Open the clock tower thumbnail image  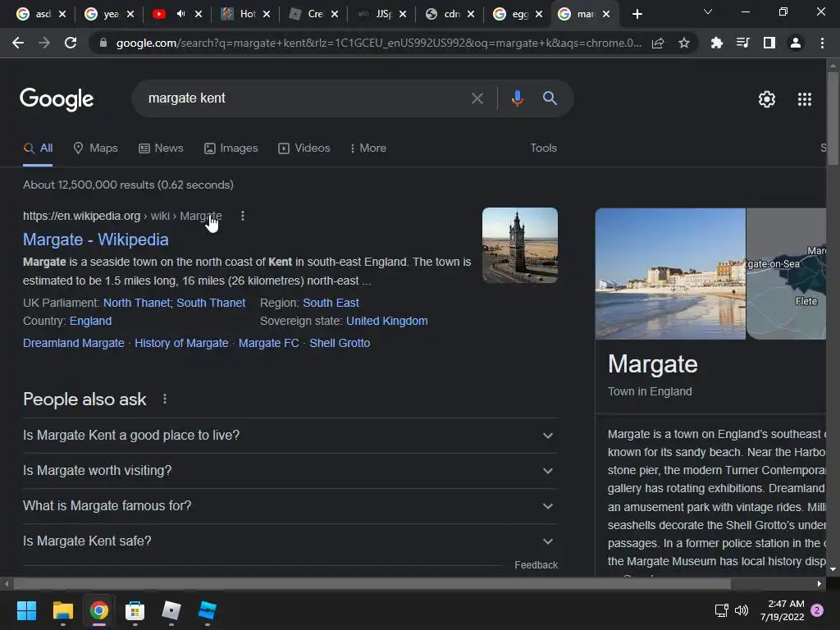tap(519, 245)
